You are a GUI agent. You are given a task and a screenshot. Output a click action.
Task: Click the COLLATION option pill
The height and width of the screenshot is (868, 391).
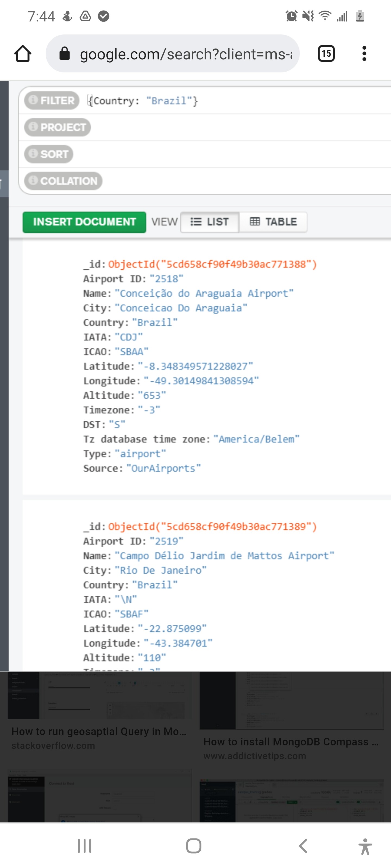point(63,181)
